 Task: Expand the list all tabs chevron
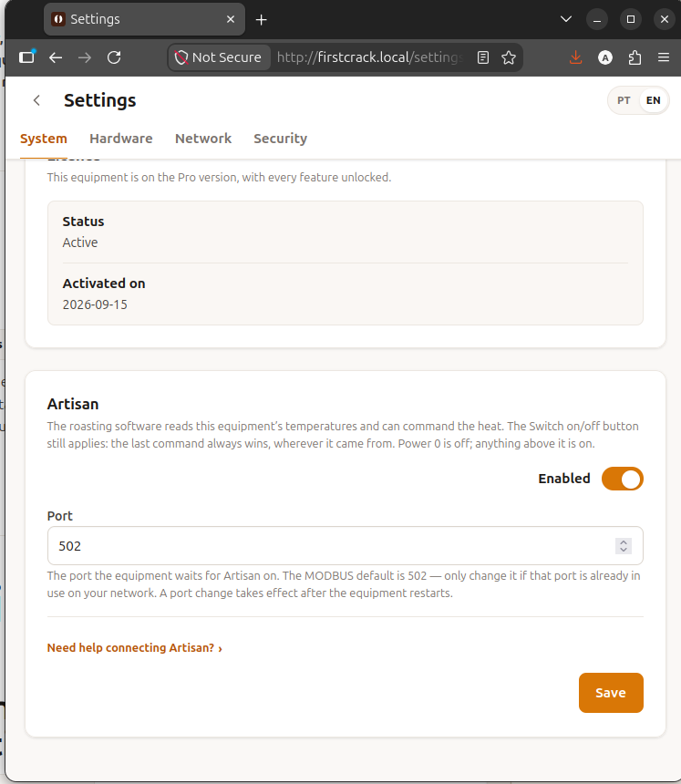click(565, 19)
